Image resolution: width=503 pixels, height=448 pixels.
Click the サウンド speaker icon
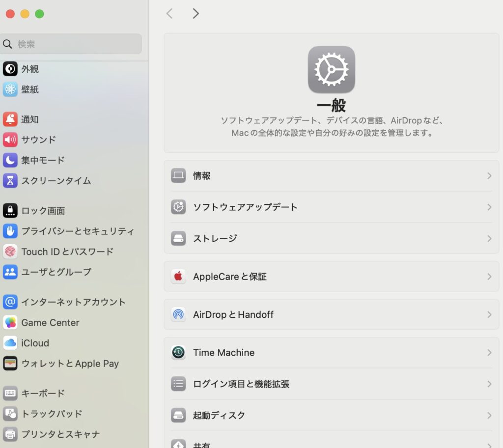(x=10, y=140)
